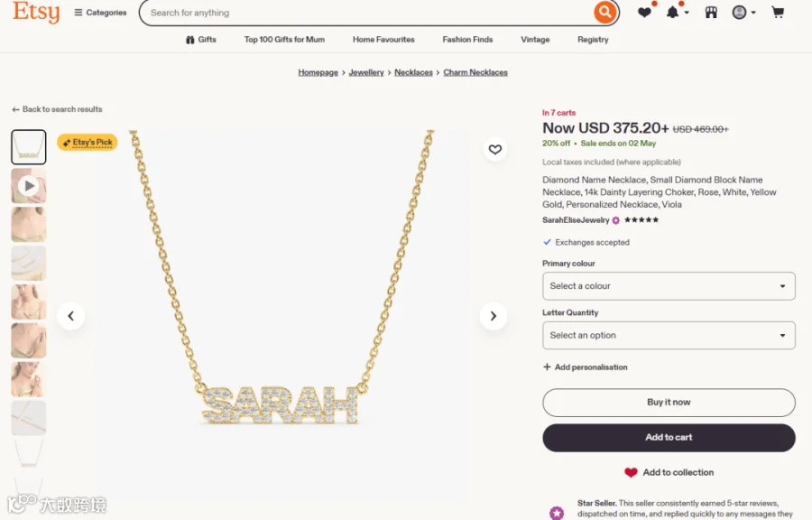Open shop manager store icon
The image size is (812, 520).
[x=711, y=13]
